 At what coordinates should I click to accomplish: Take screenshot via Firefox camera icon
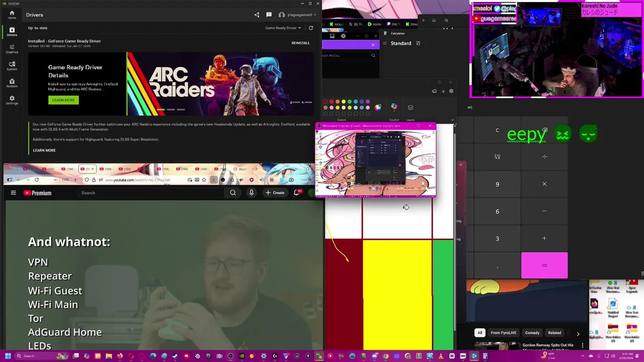pyautogui.click(x=291, y=180)
